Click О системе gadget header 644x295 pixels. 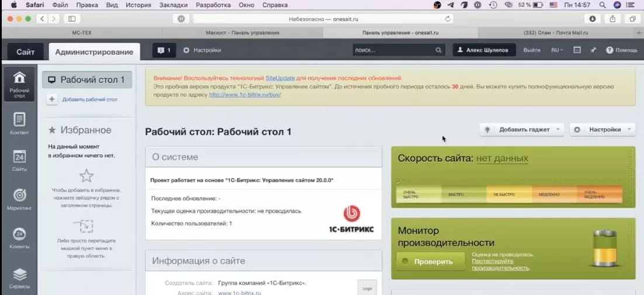pyautogui.click(x=264, y=157)
